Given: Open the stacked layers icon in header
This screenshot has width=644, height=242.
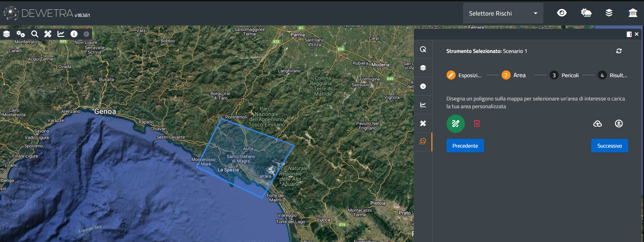Looking at the screenshot, I should click(609, 13).
